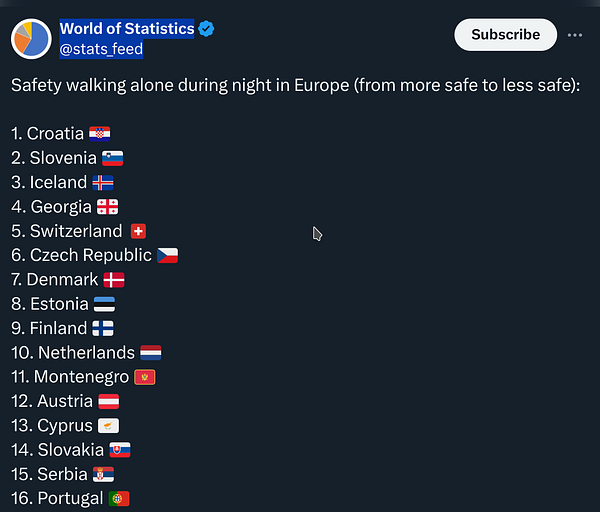Click the Denmark flag emoji
This screenshot has height=512, width=600.
click(x=114, y=280)
